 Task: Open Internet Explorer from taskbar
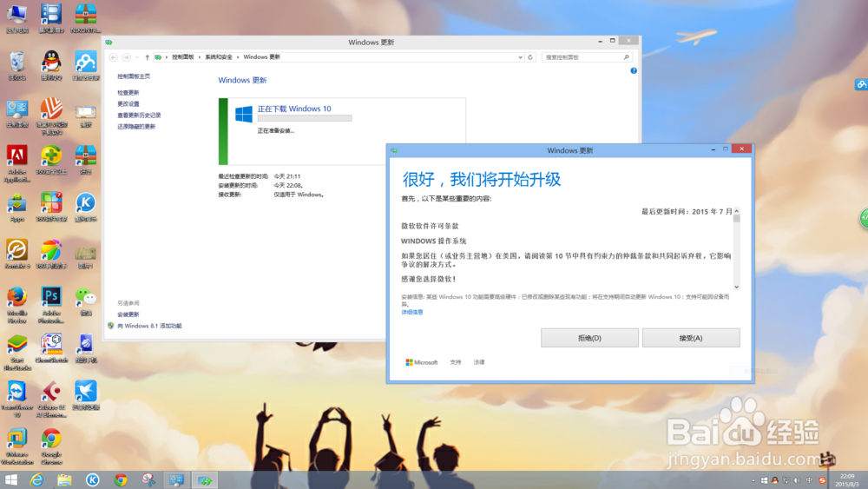37,479
